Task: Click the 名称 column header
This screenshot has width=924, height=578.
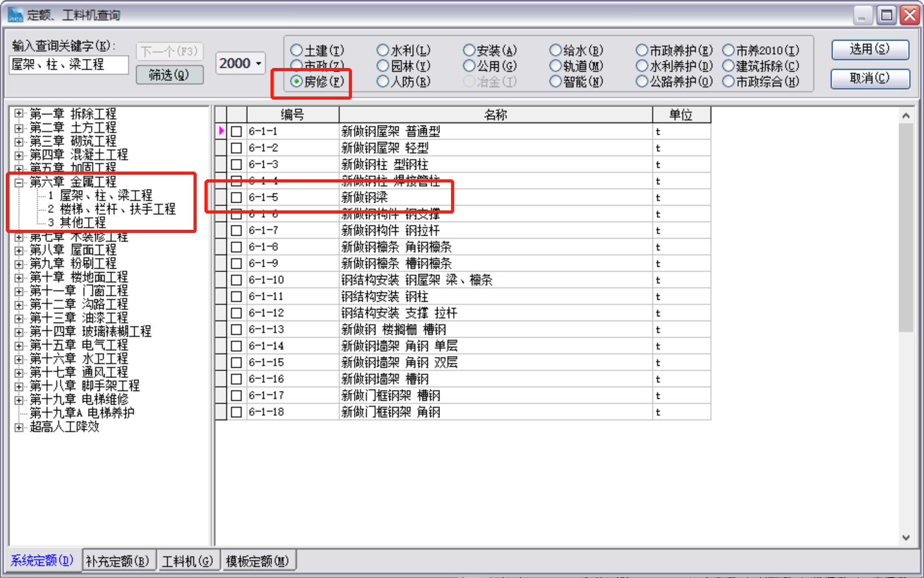Action: pos(496,115)
